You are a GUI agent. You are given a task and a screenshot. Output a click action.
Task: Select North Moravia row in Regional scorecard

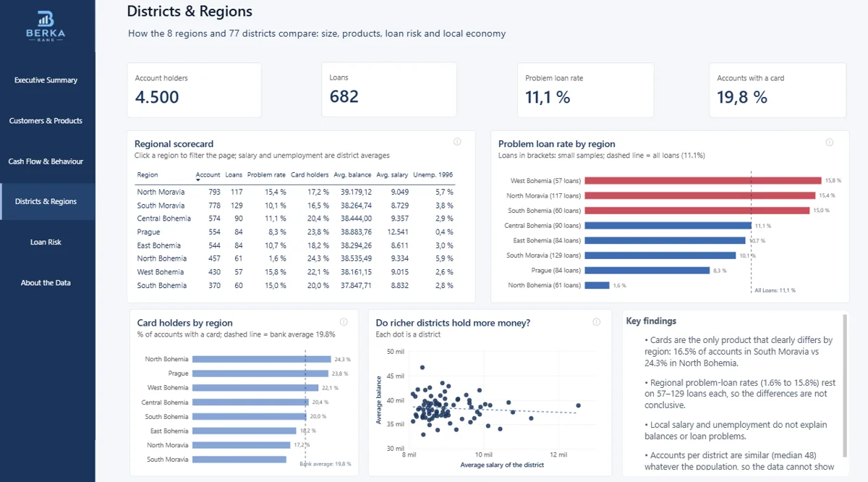point(295,192)
